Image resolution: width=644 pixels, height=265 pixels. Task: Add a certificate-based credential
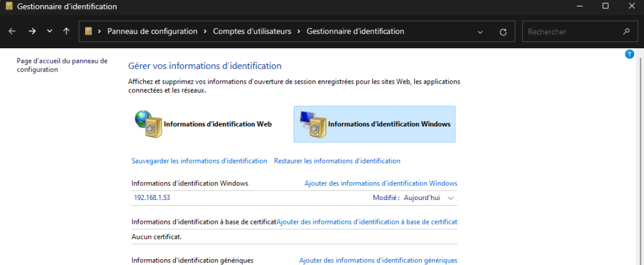(x=367, y=222)
